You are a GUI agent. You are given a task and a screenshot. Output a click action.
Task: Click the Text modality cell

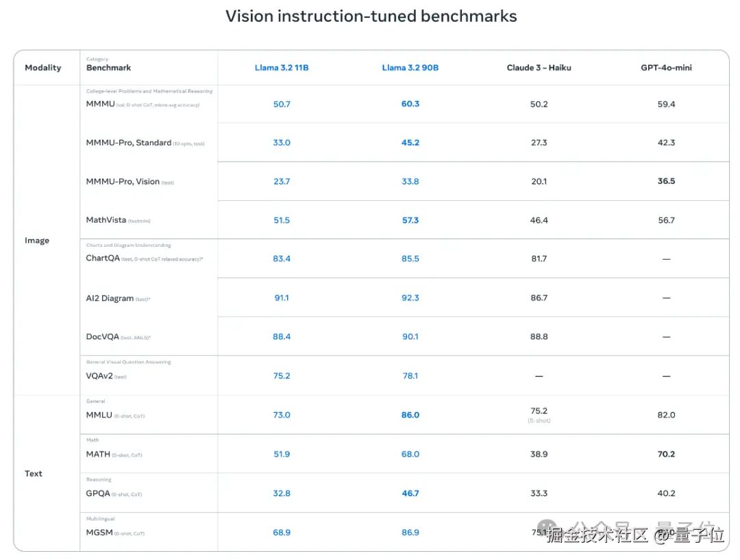click(x=34, y=474)
